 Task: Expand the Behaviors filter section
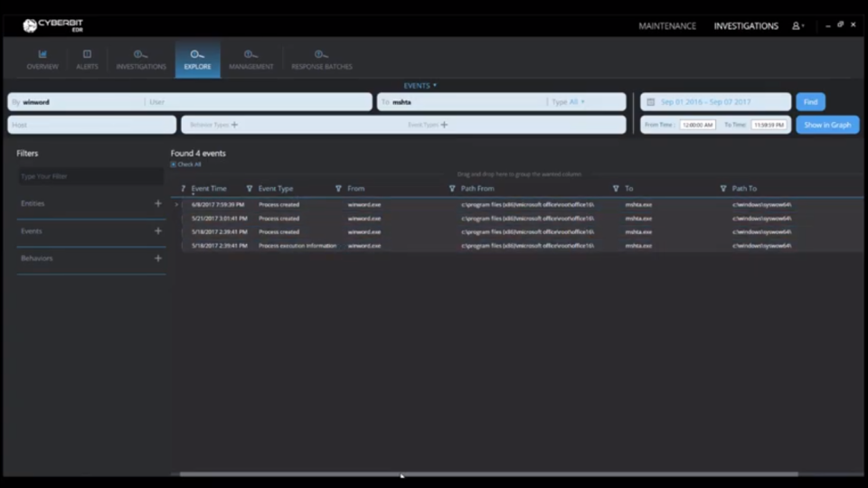158,258
